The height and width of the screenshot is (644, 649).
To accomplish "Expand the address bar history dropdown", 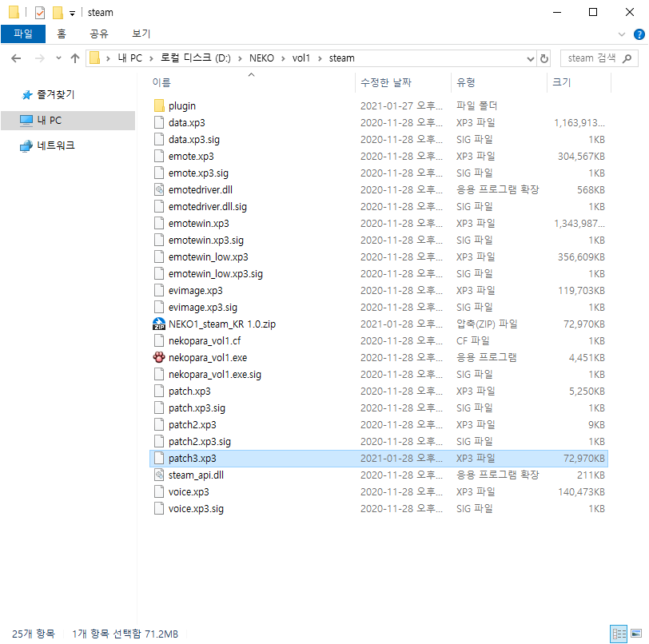I will (x=530, y=59).
